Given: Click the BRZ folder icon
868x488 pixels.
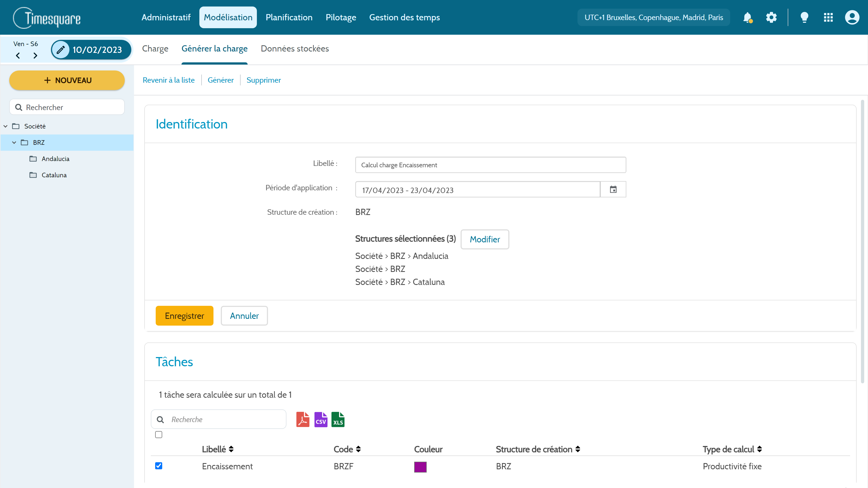Looking at the screenshot, I should click(x=24, y=142).
